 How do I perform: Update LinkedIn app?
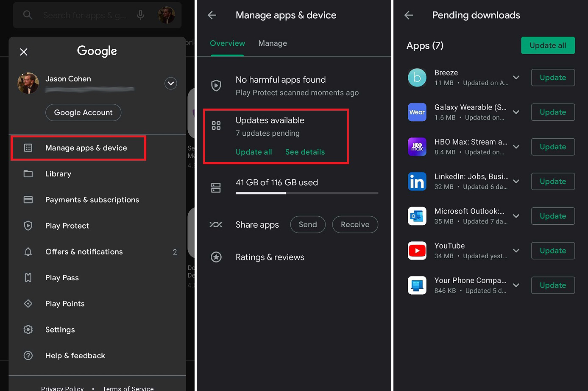coord(553,182)
